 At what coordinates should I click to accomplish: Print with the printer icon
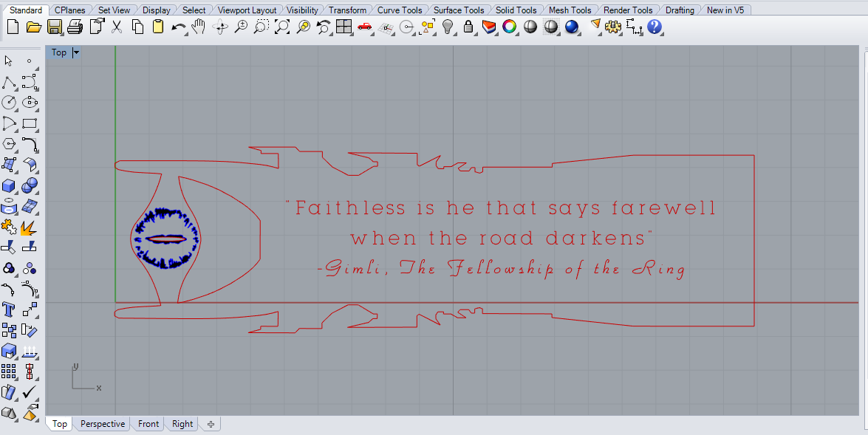point(75,27)
